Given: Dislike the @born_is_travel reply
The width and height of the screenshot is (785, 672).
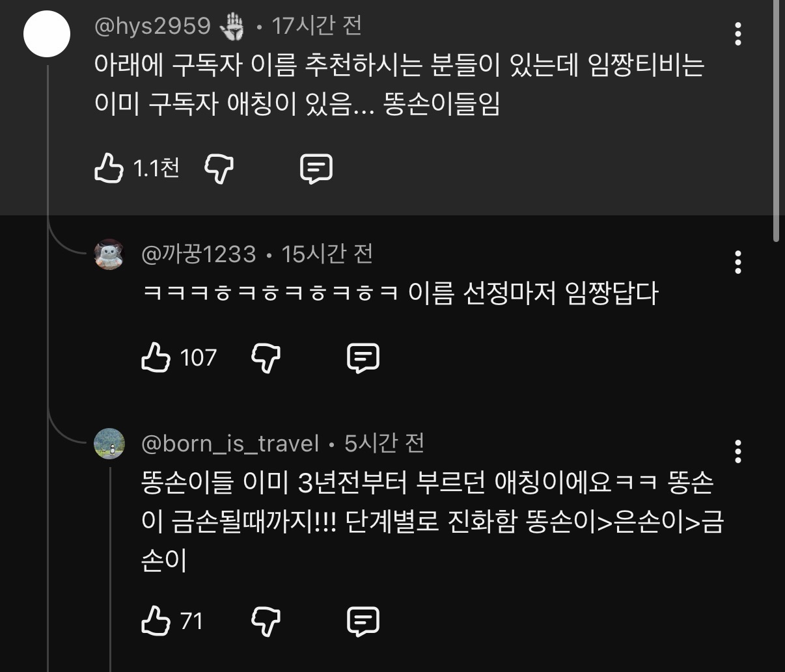Looking at the screenshot, I should tap(266, 621).
